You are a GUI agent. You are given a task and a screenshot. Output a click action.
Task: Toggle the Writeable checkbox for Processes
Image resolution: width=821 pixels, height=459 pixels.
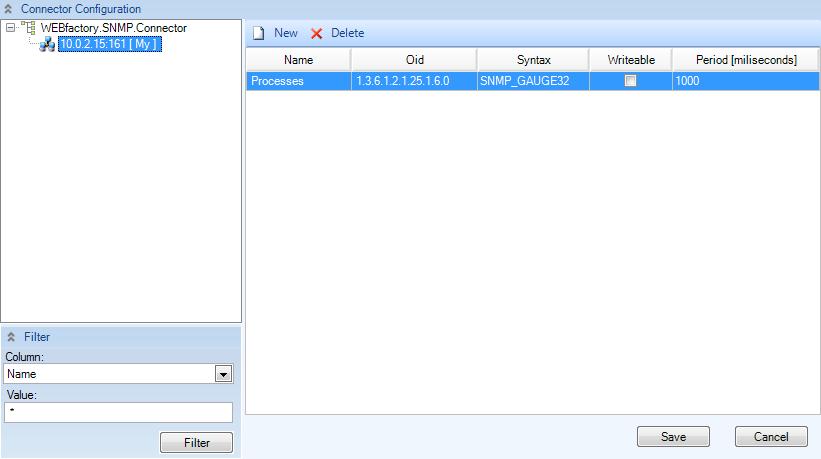630,81
